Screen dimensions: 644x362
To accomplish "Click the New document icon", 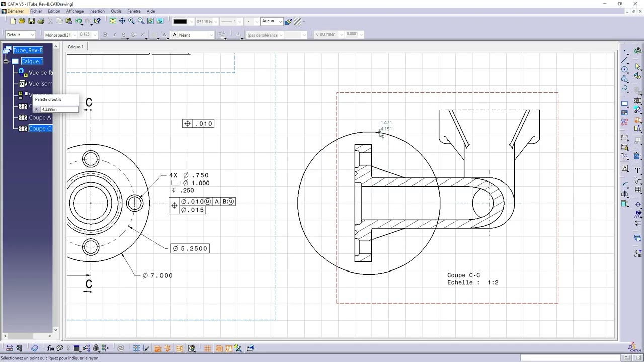I will [13, 21].
